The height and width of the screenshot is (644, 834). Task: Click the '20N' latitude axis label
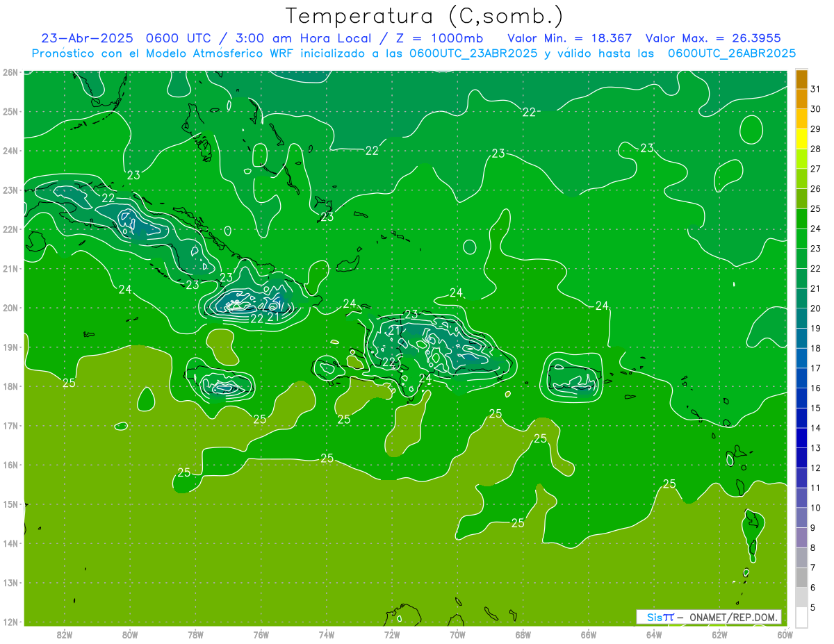tap(10, 308)
